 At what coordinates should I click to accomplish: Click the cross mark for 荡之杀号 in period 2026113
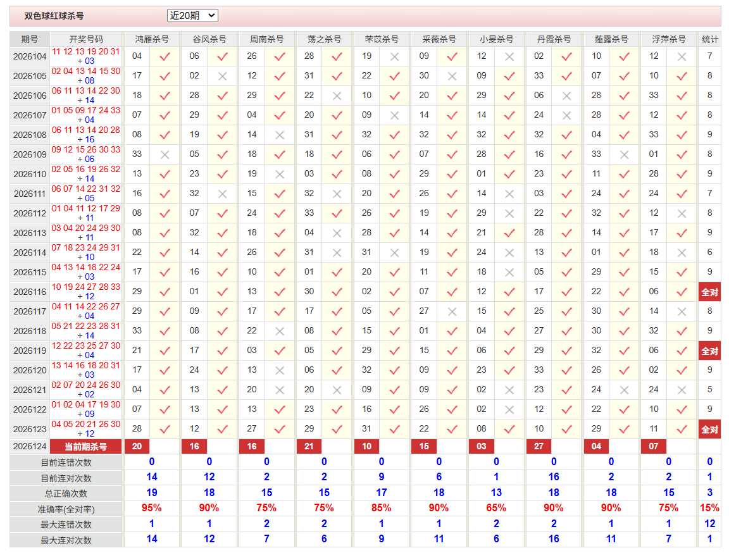coord(337,233)
